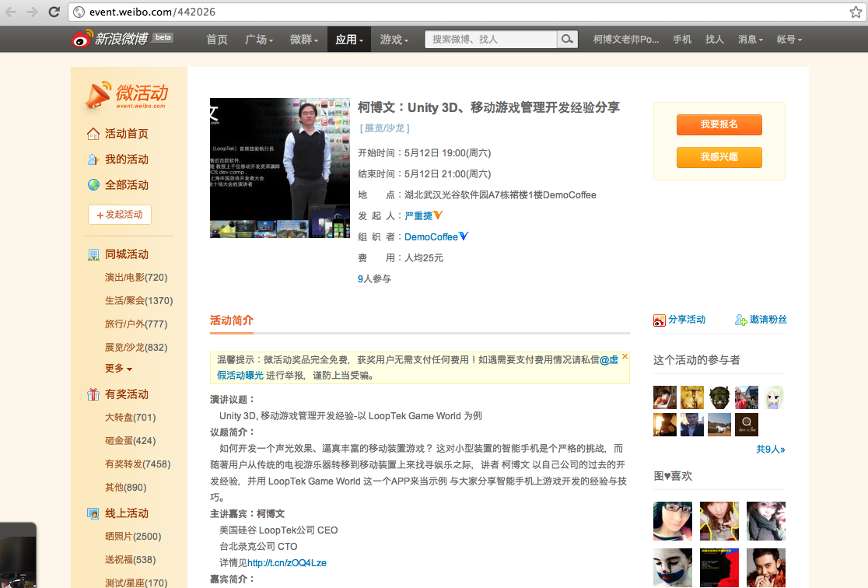The height and width of the screenshot is (588, 868).
Task: Click the 分享活动 link
Action: tap(687, 320)
